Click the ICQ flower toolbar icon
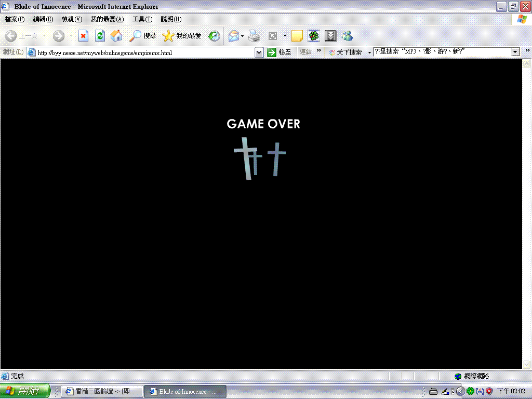Viewport: 532px width, 399px height. pos(314,36)
